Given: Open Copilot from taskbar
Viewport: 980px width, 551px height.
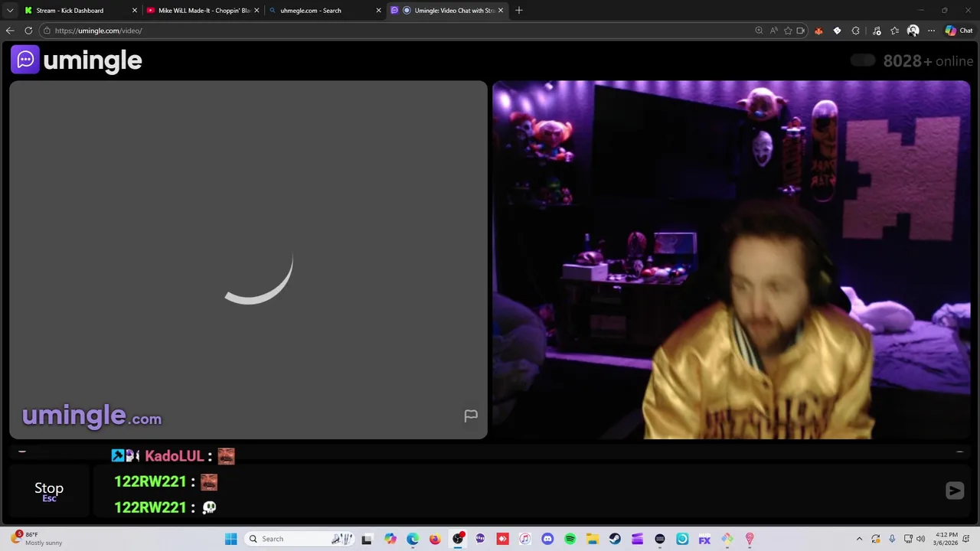Looking at the screenshot, I should pyautogui.click(x=390, y=539).
